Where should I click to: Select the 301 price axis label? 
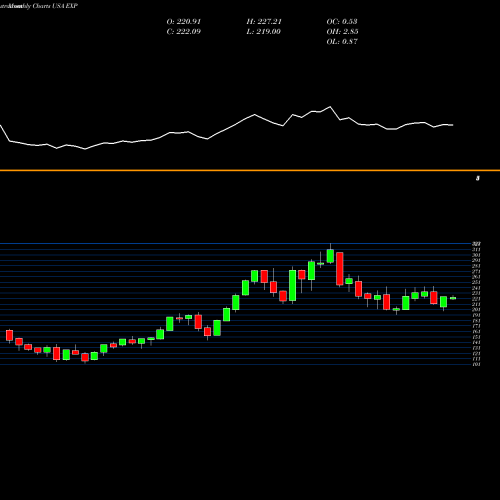tap(476, 255)
